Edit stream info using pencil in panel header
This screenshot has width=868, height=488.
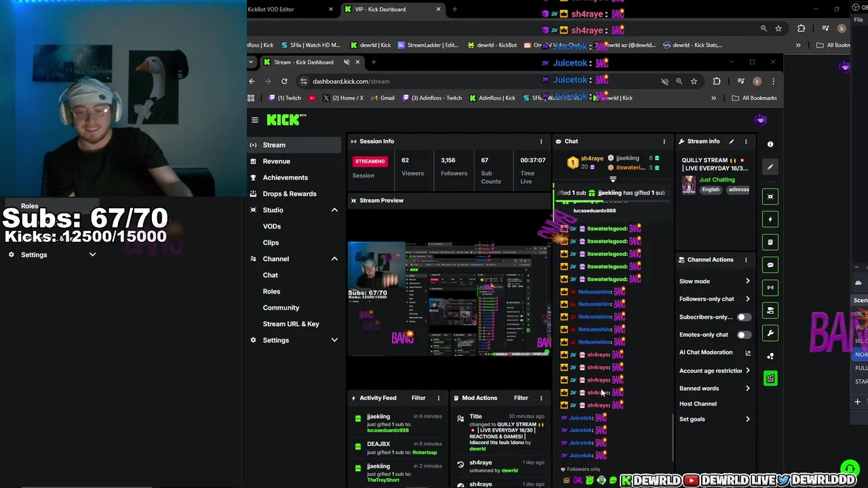[x=731, y=141]
